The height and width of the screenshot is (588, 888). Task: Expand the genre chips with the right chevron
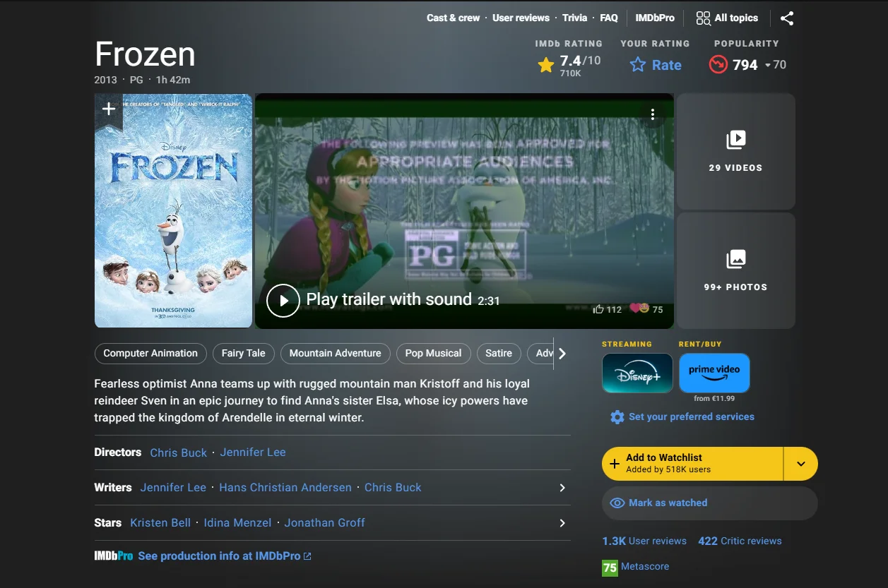pyautogui.click(x=562, y=353)
